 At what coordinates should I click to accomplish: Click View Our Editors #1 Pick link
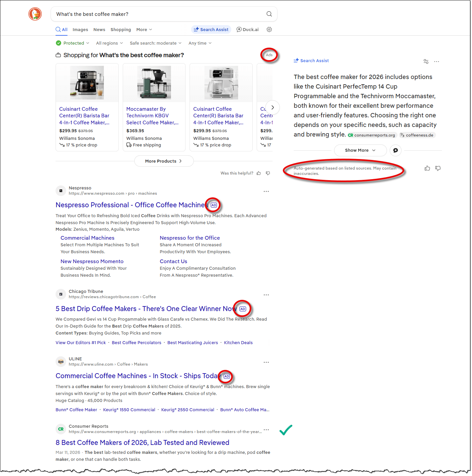(x=81, y=343)
